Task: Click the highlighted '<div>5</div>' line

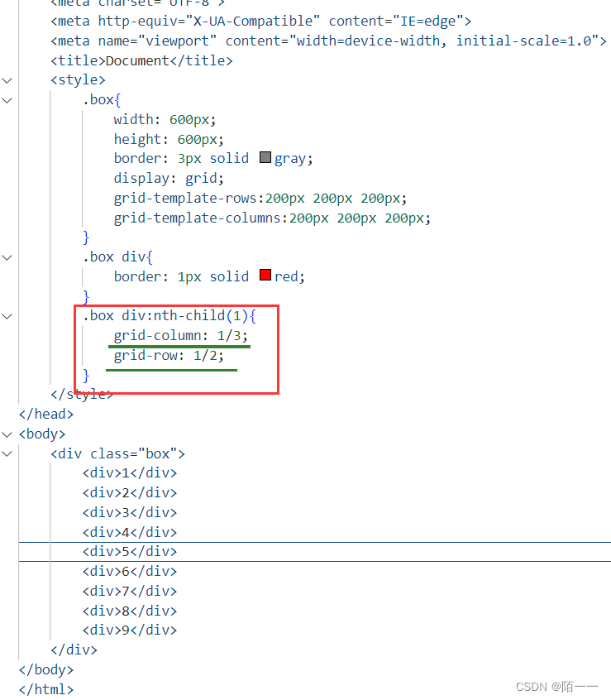Action: point(130,552)
